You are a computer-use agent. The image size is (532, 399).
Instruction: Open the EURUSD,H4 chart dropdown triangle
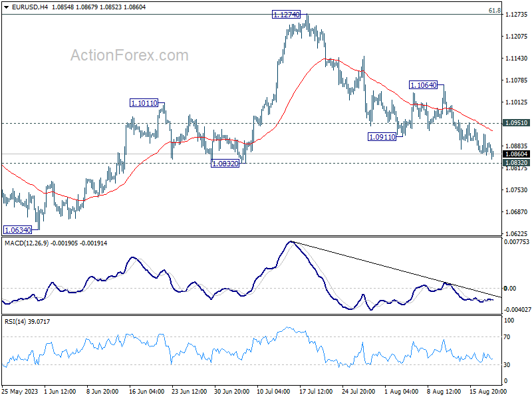click(x=6, y=7)
